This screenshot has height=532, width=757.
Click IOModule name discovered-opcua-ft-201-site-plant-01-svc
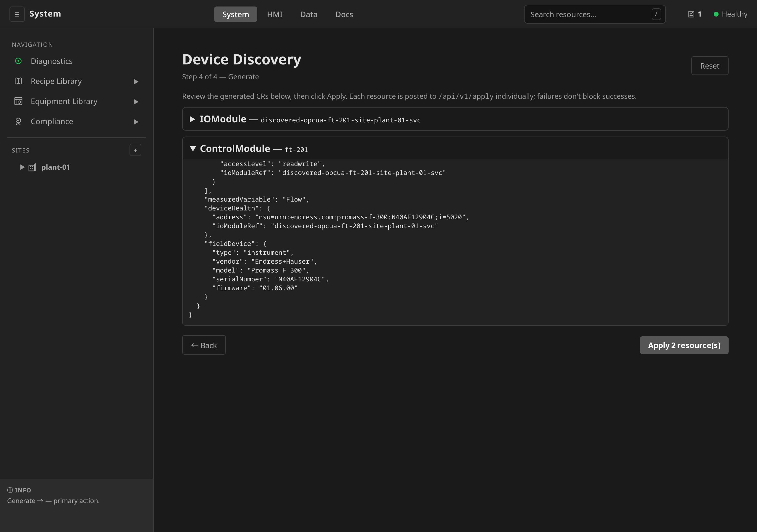click(x=341, y=120)
